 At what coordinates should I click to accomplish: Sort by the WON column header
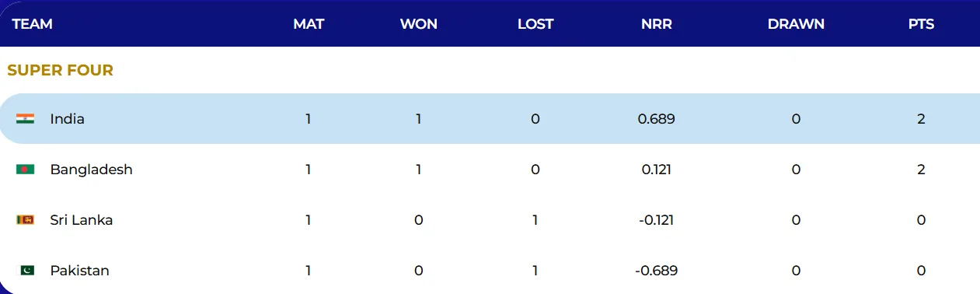[x=419, y=24]
